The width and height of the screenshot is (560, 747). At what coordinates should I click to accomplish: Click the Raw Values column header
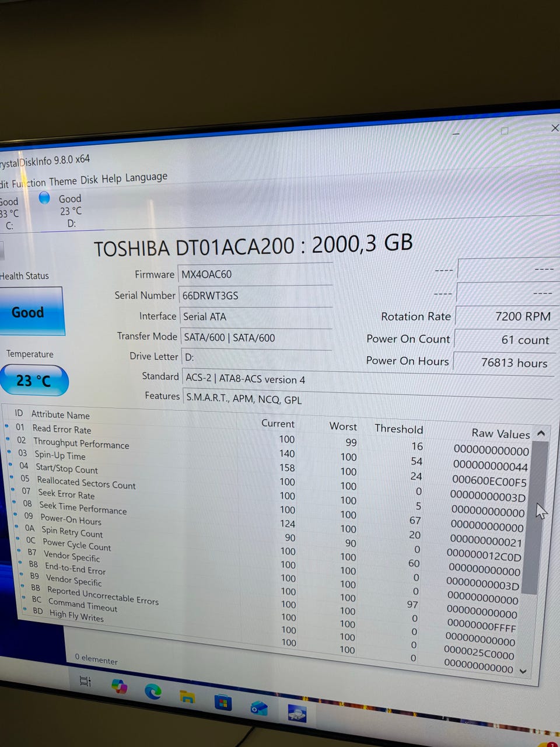click(501, 433)
